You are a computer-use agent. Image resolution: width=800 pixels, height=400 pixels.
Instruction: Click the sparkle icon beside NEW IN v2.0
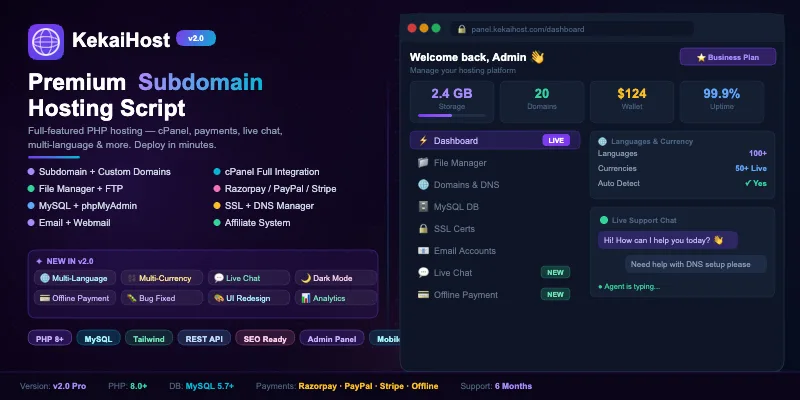tap(39, 261)
